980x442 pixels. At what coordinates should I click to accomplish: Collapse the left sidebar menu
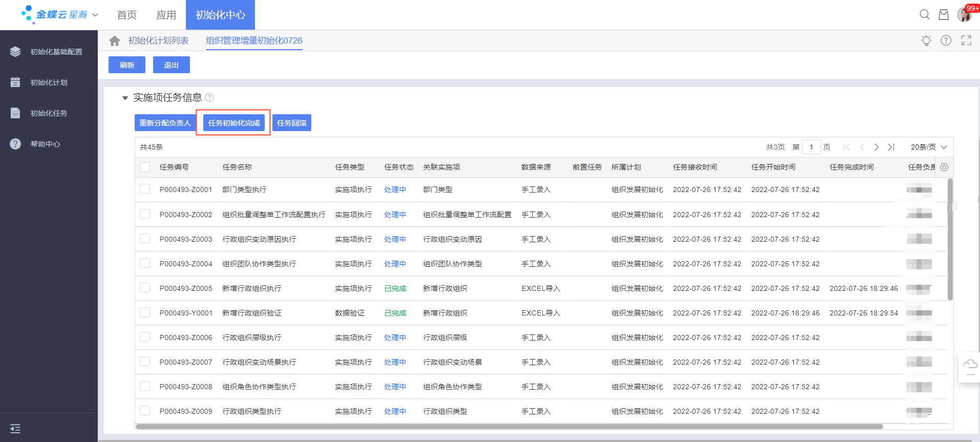point(15,429)
